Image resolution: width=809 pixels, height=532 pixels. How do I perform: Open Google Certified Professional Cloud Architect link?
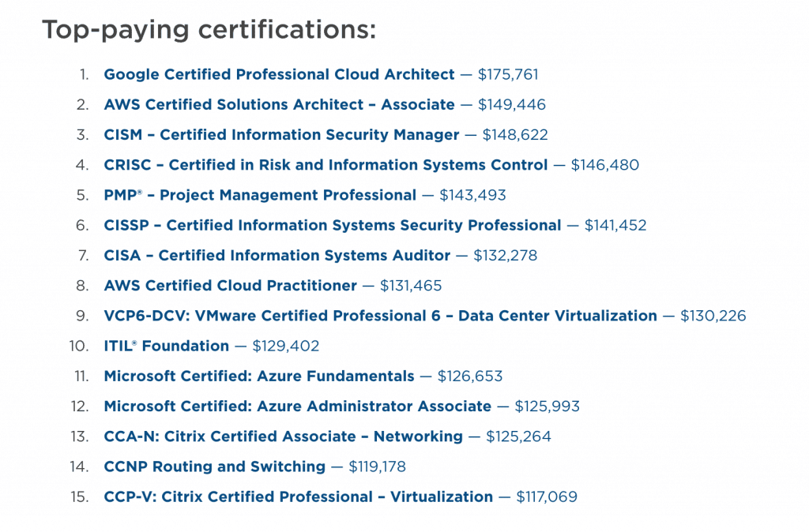click(x=279, y=75)
